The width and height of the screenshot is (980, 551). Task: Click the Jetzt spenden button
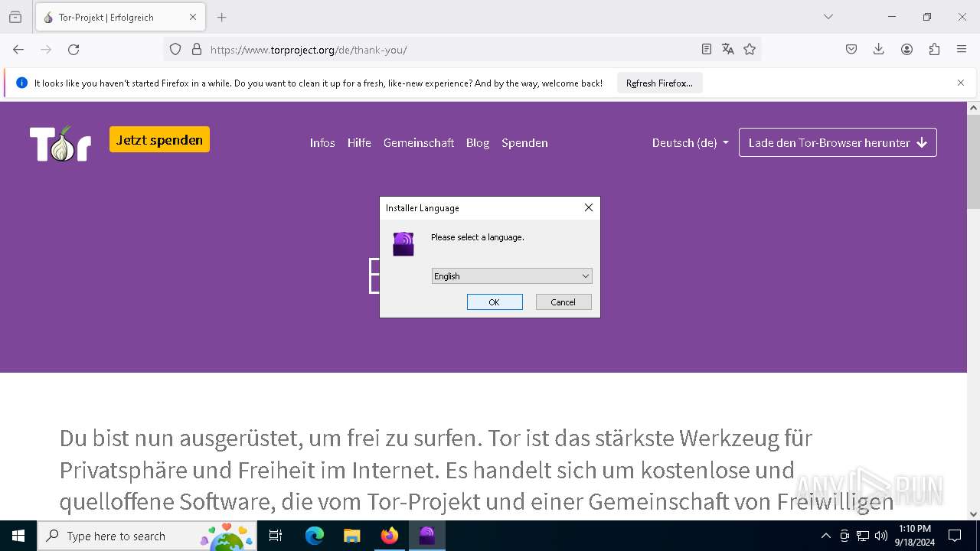(x=159, y=140)
